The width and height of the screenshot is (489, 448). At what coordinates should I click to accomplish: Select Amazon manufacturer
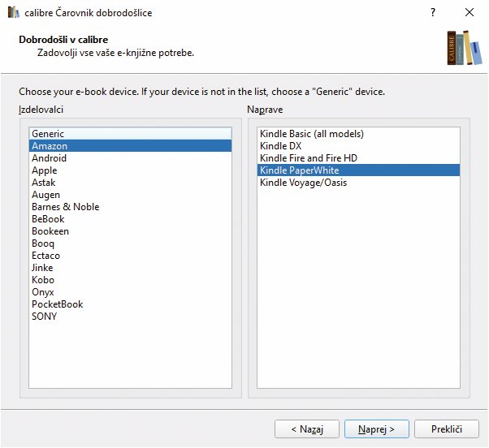click(x=130, y=146)
